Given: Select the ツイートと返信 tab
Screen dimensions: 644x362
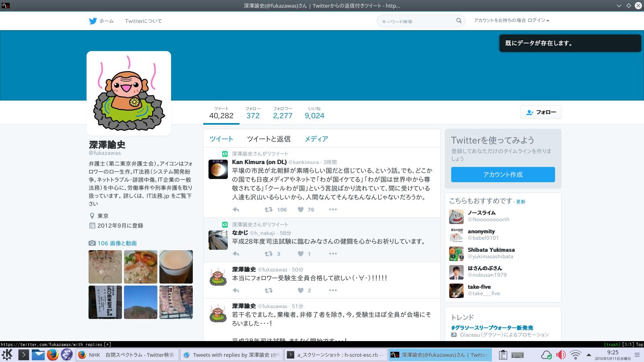Looking at the screenshot, I should pos(269,139).
